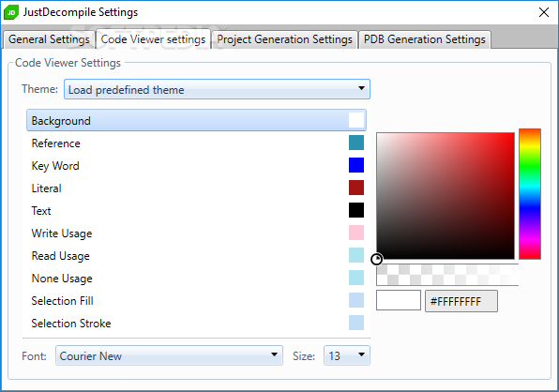
Task: Select the Code Viewer settings tab
Action: (153, 39)
